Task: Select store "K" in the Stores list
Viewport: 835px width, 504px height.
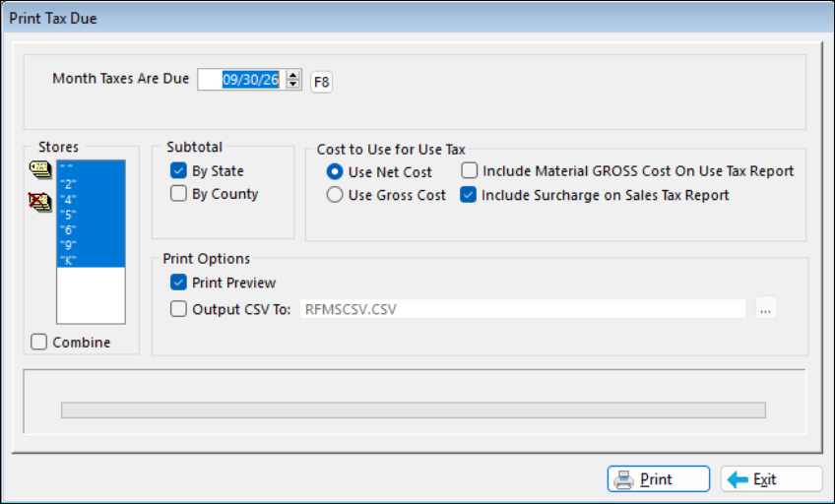Action: [91, 260]
